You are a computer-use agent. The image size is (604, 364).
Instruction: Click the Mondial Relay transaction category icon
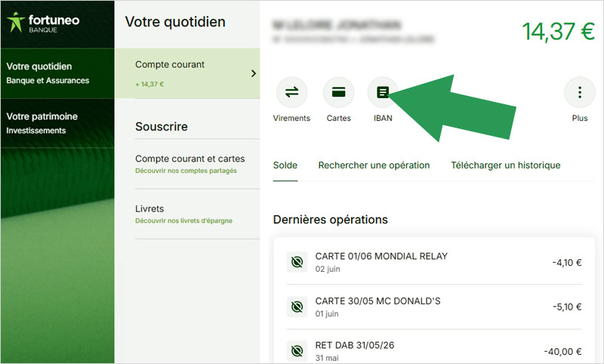[x=297, y=262]
